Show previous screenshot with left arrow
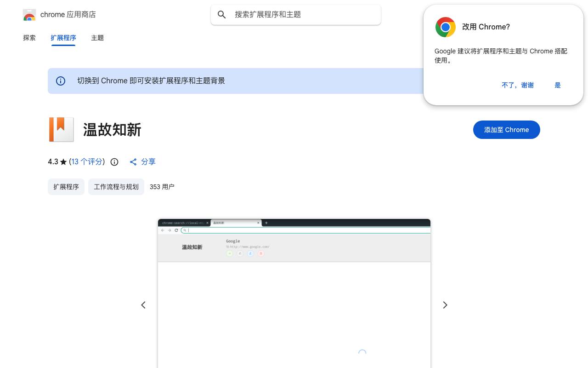Screen dimensions: 588x368 click(x=143, y=305)
